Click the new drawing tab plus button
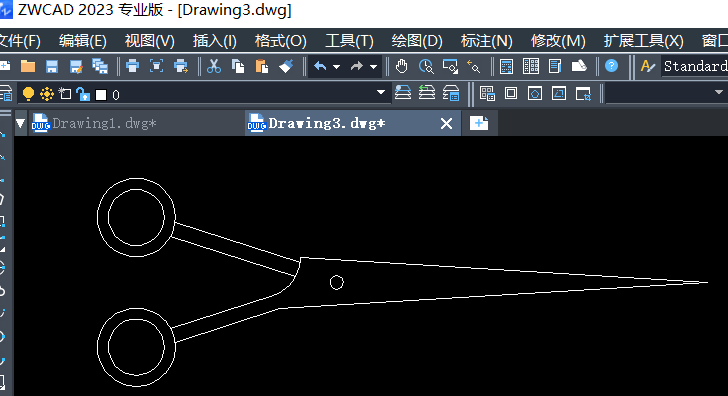The image size is (728, 396). (x=479, y=123)
